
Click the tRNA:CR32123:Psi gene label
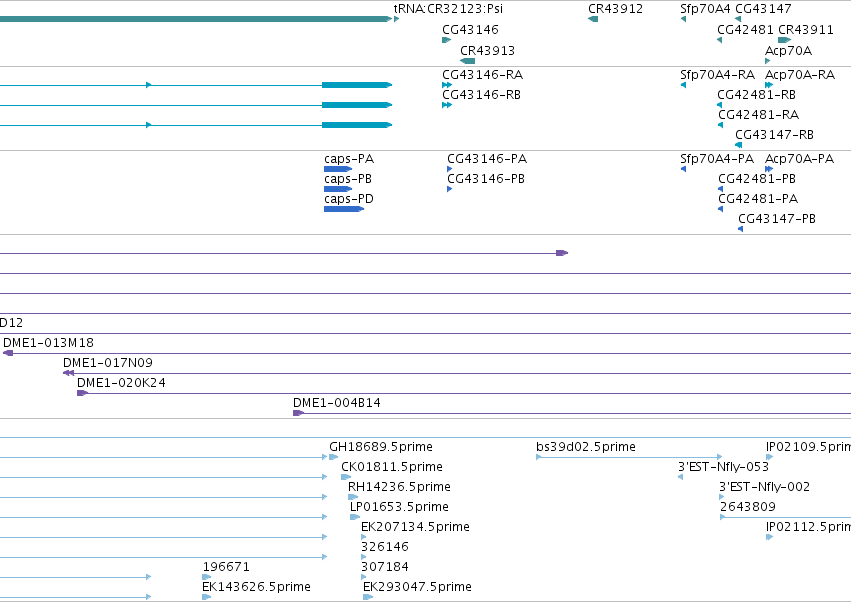pyautogui.click(x=448, y=9)
